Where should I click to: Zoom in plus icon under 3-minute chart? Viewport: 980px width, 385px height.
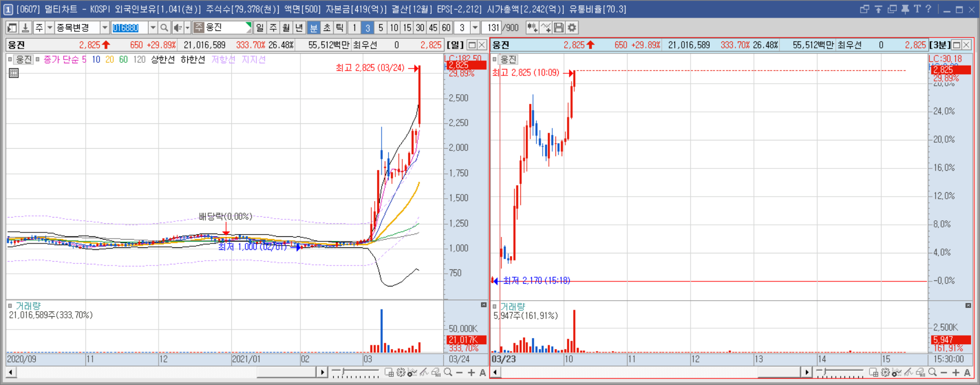coord(956,373)
